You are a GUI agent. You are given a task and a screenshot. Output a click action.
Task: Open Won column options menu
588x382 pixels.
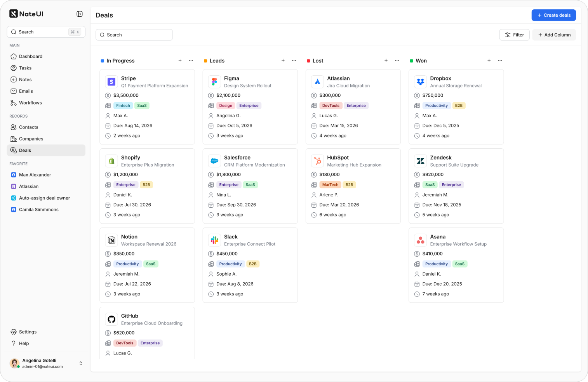[500, 61]
